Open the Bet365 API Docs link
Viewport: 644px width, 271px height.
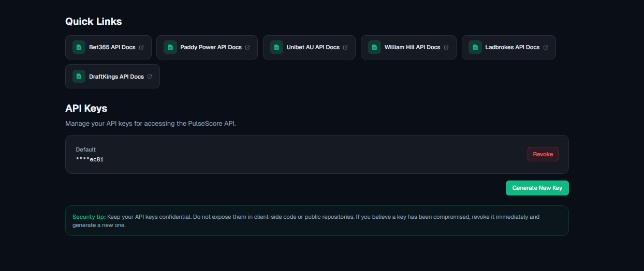108,47
